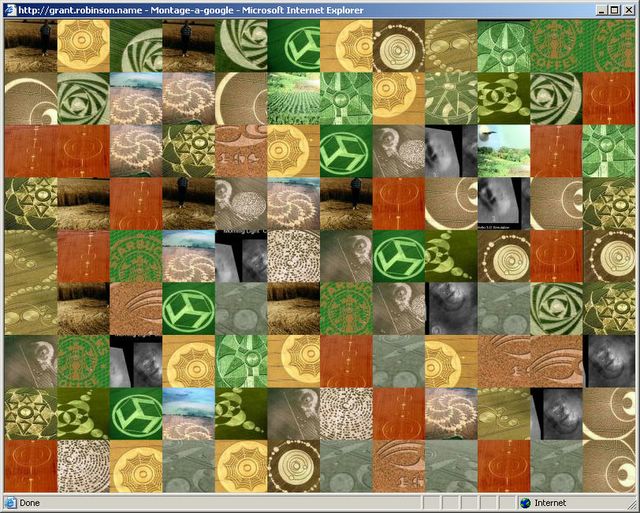Click the Internet Explorer icon in the title bar

pyautogui.click(x=11, y=10)
